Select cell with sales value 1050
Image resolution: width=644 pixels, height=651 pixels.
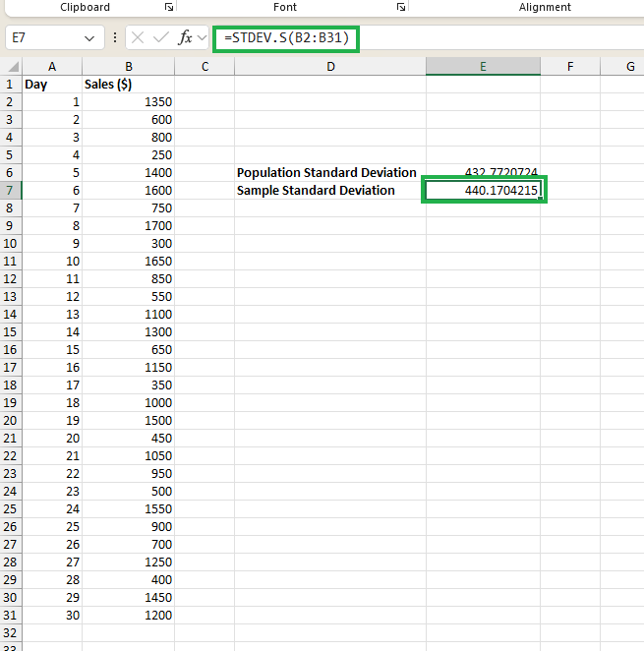(128, 456)
